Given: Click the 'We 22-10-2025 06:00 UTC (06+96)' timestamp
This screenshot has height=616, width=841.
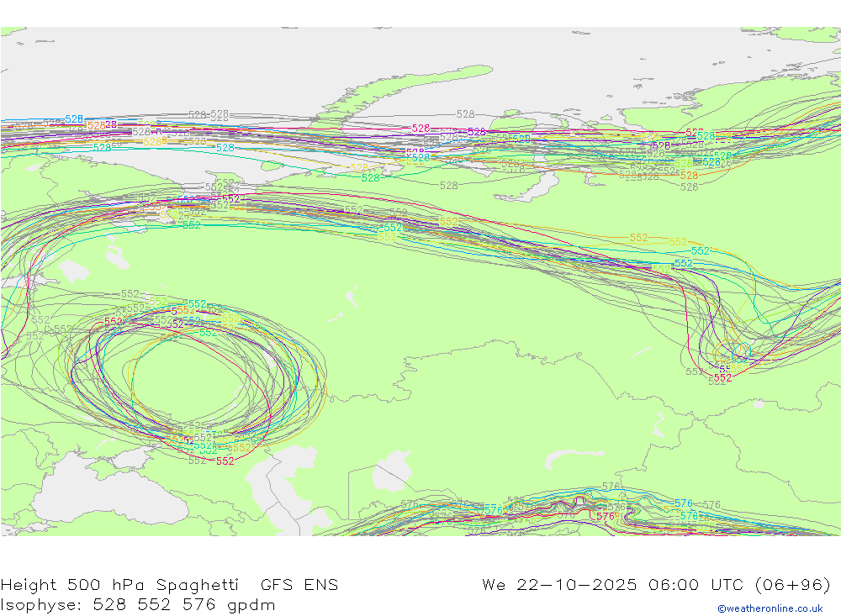Looking at the screenshot, I should click(x=657, y=584).
